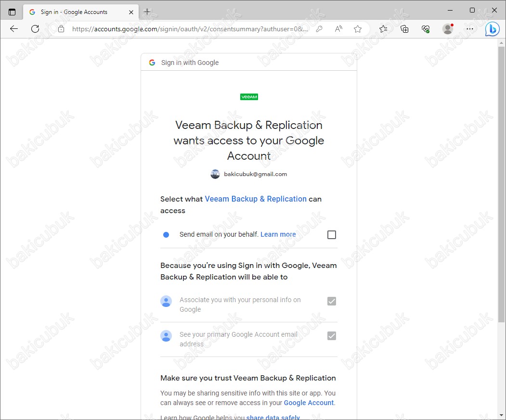Click the Read aloud icon
Image resolution: width=506 pixels, height=420 pixels.
[x=338, y=29]
